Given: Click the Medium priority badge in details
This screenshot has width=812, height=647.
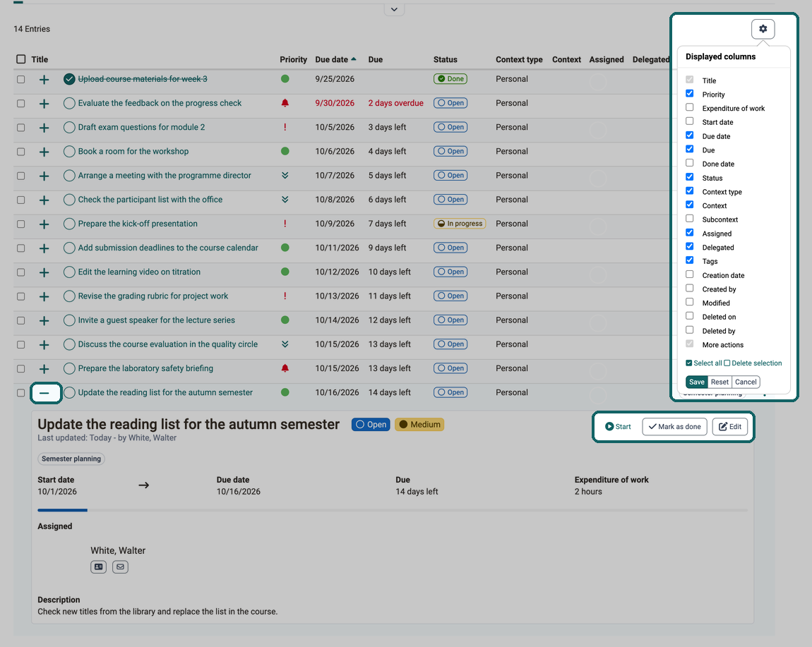Looking at the screenshot, I should point(419,425).
